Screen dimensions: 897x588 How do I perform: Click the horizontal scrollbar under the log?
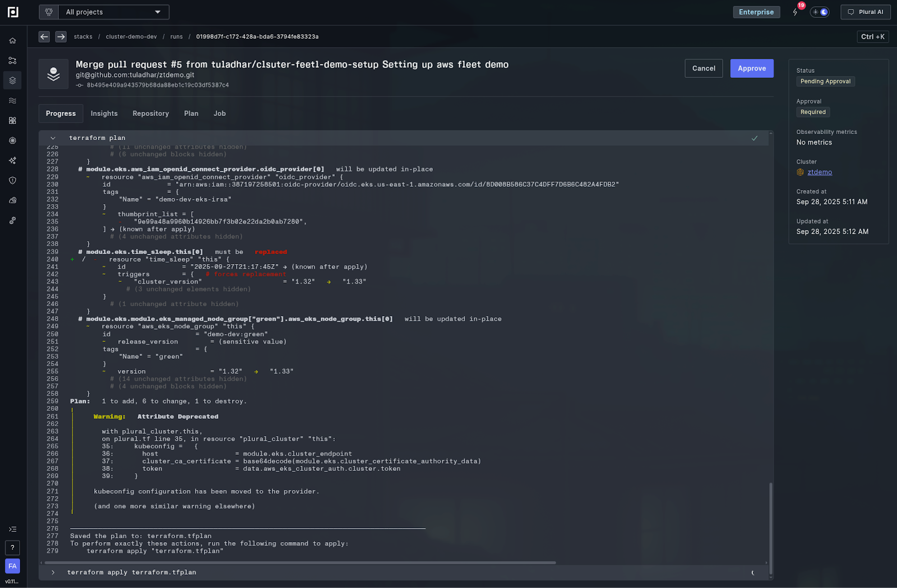pyautogui.click(x=300, y=563)
